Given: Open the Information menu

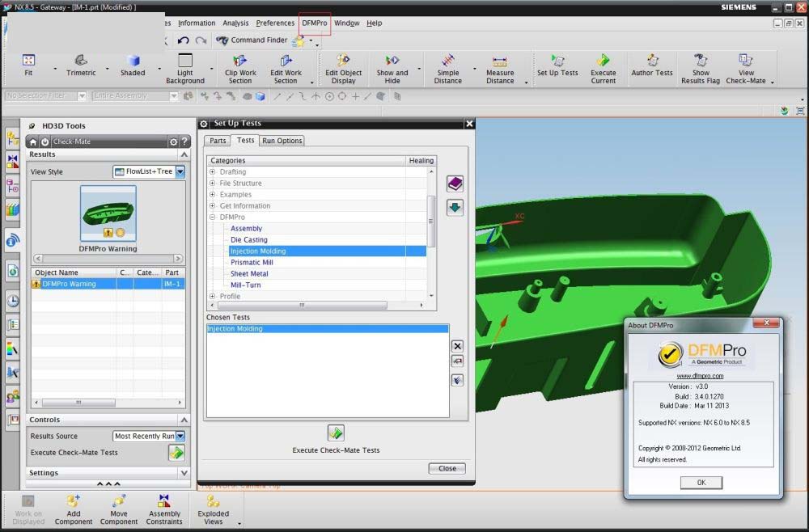Looking at the screenshot, I should pyautogui.click(x=197, y=23).
